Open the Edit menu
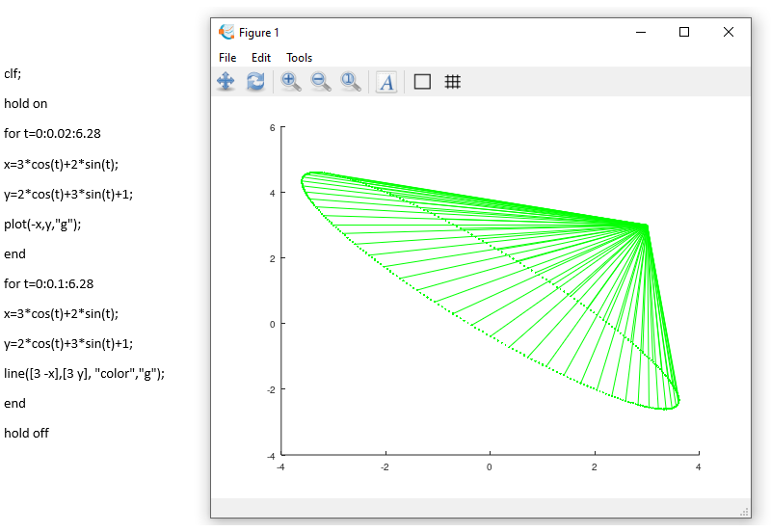The width and height of the screenshot is (771, 532). pyautogui.click(x=261, y=58)
